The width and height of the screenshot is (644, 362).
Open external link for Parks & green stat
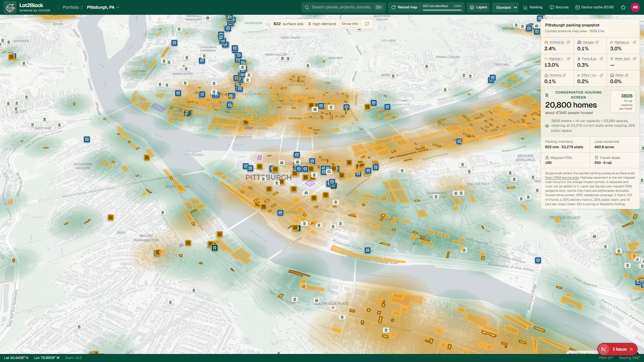[x=601, y=59]
